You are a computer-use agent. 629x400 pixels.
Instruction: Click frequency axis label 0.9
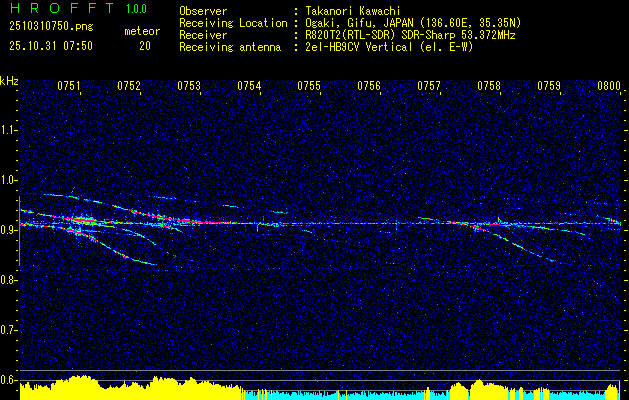pos(8,230)
